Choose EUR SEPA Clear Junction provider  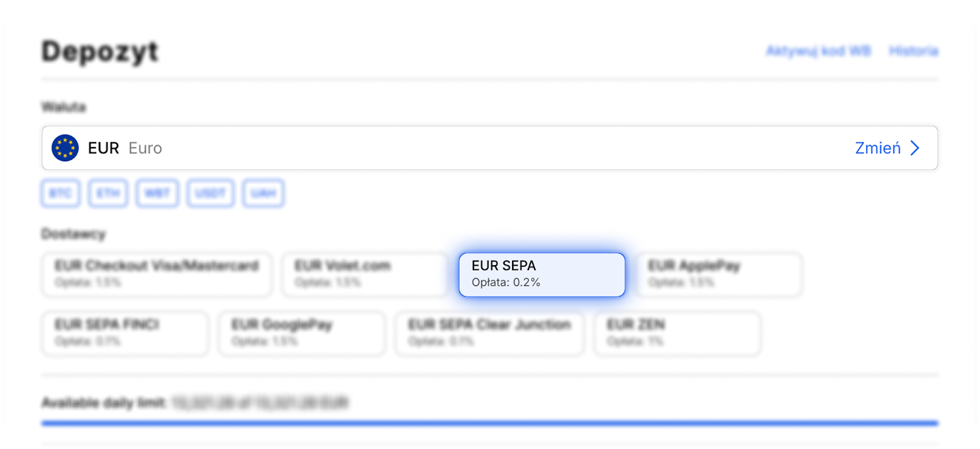point(489,333)
